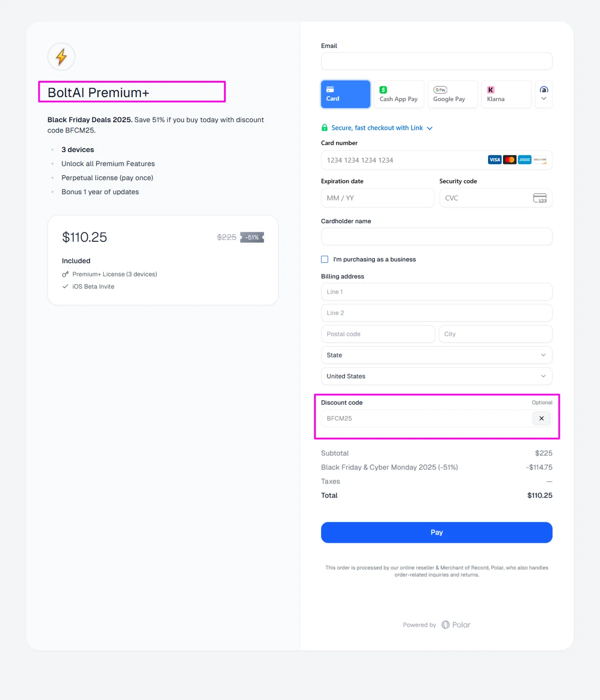
Task: Click the Visa card logo
Action: pyautogui.click(x=495, y=160)
